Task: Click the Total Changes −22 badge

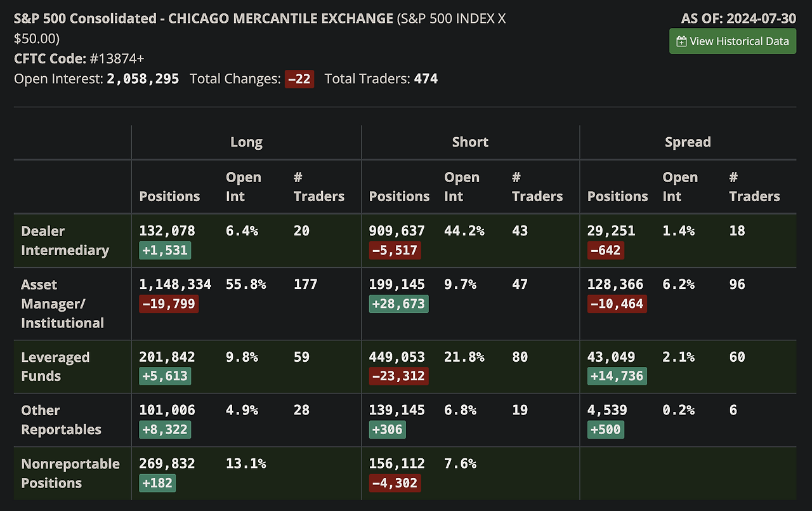Action: [x=299, y=79]
